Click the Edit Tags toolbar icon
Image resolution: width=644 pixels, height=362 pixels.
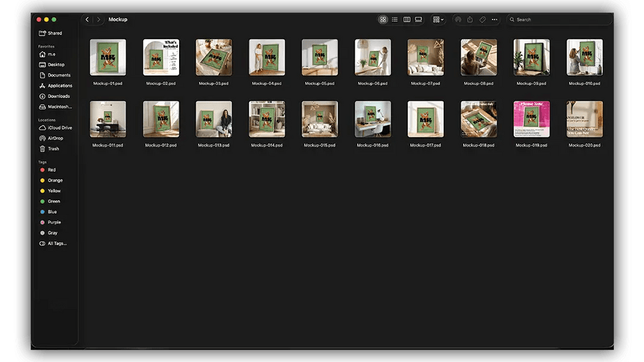482,19
